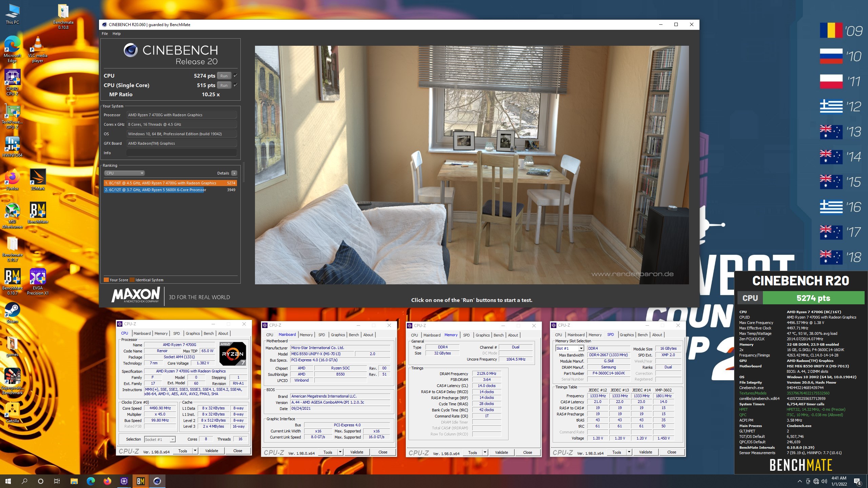The image size is (868, 488).
Task: Select SPD tab in Memory CPU-Z window
Action: 467,335
